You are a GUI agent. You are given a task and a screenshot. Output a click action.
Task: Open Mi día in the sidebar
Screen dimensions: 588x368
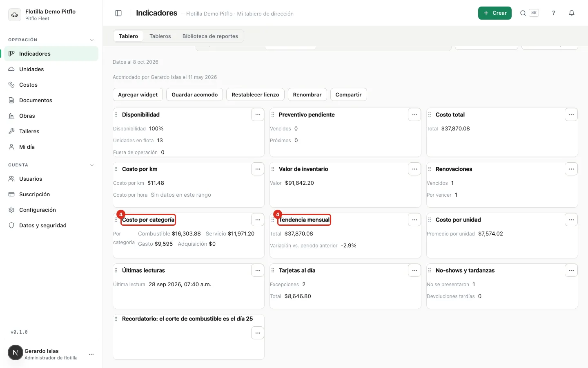(51, 147)
